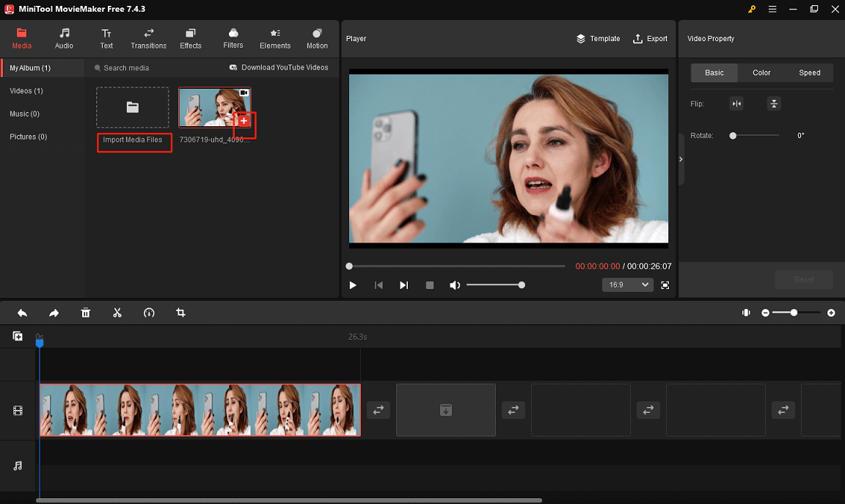The image size is (845, 504).
Task: Click the 26.3s timeline ruler label
Action: (357, 337)
